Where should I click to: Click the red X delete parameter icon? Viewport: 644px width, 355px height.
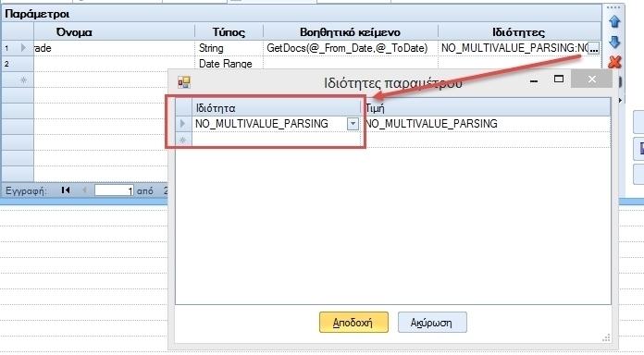614,62
